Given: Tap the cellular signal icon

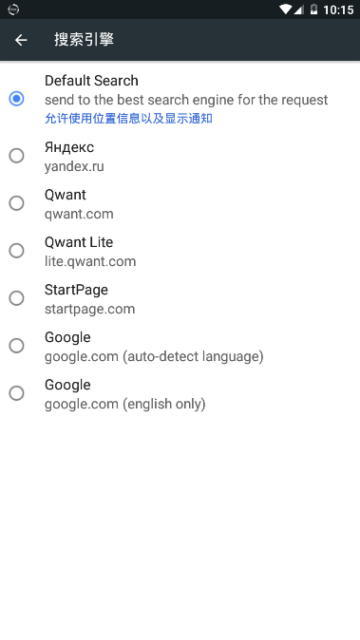Looking at the screenshot, I should coord(298,10).
